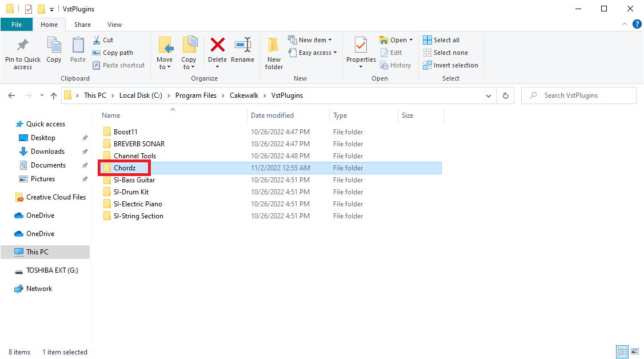Sort by Type column header
This screenshot has height=359, width=644.
[340, 115]
